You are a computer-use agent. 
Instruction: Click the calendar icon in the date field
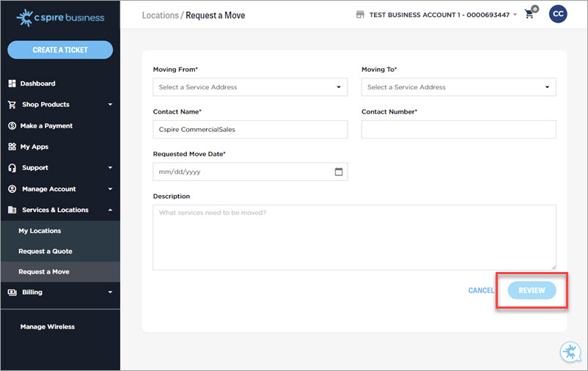tap(339, 172)
